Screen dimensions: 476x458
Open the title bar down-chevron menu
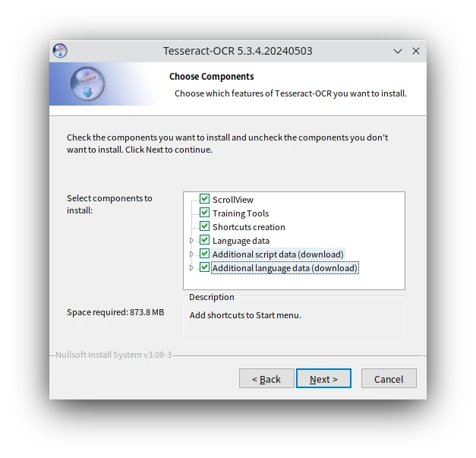[398, 51]
